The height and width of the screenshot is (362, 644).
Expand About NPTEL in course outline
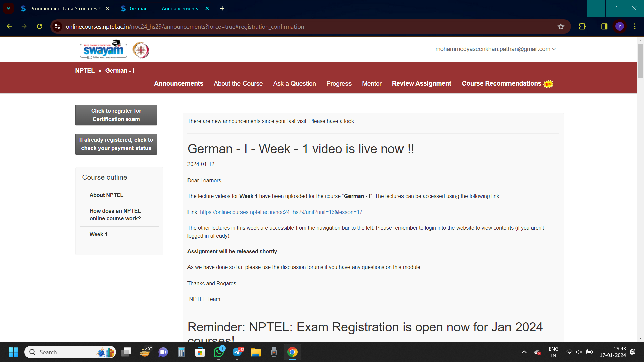pyautogui.click(x=106, y=195)
